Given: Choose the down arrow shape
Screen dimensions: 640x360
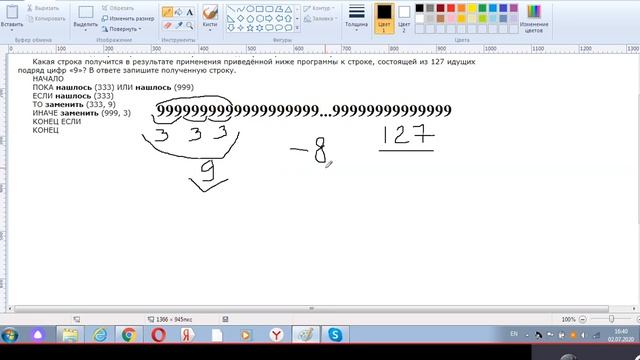Looking at the screenshot, I should click(x=231, y=28).
